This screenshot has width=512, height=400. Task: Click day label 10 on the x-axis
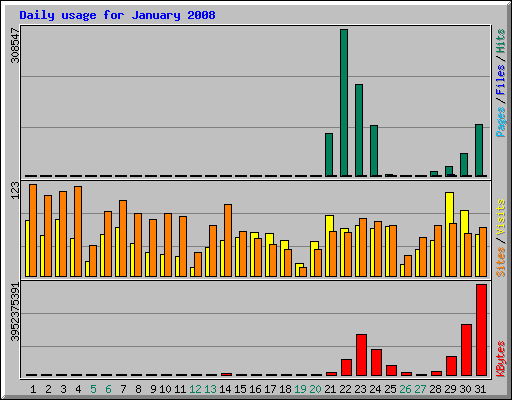tap(165, 389)
